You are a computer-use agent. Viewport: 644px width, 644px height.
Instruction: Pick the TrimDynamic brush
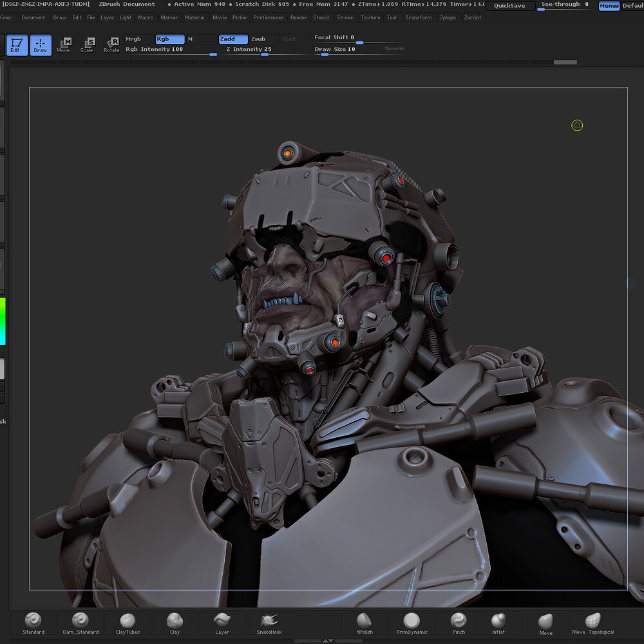click(x=412, y=623)
